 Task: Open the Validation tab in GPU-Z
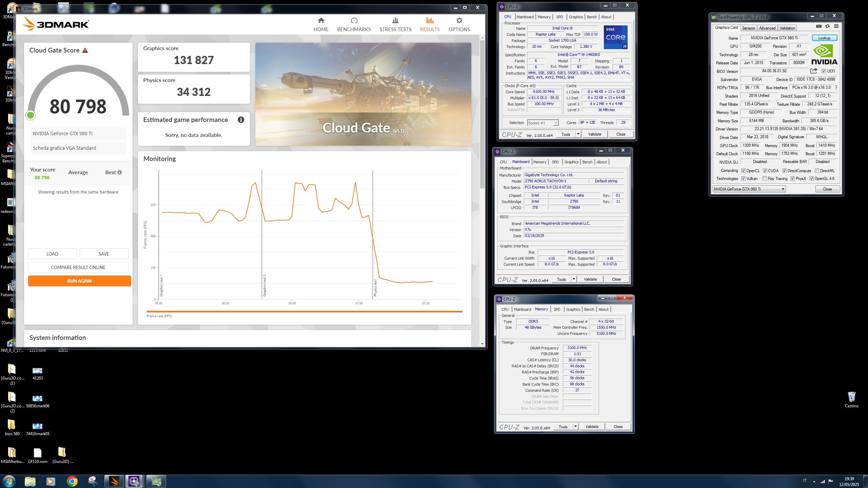(x=787, y=28)
